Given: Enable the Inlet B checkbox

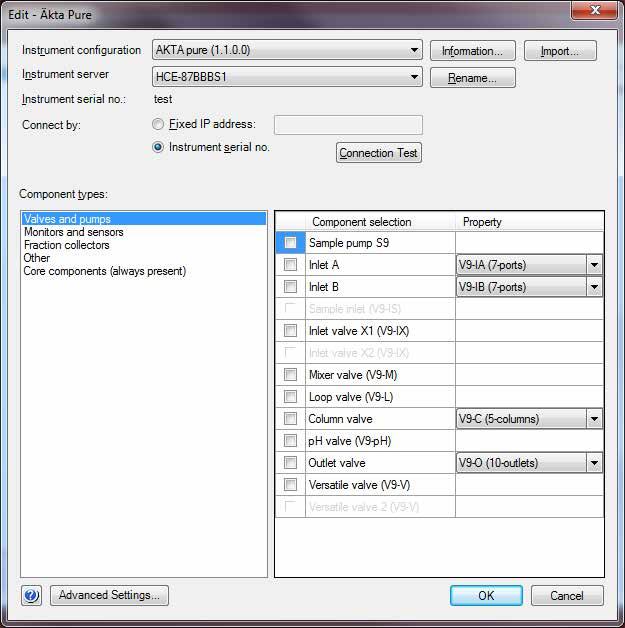Looking at the screenshot, I should (290, 286).
